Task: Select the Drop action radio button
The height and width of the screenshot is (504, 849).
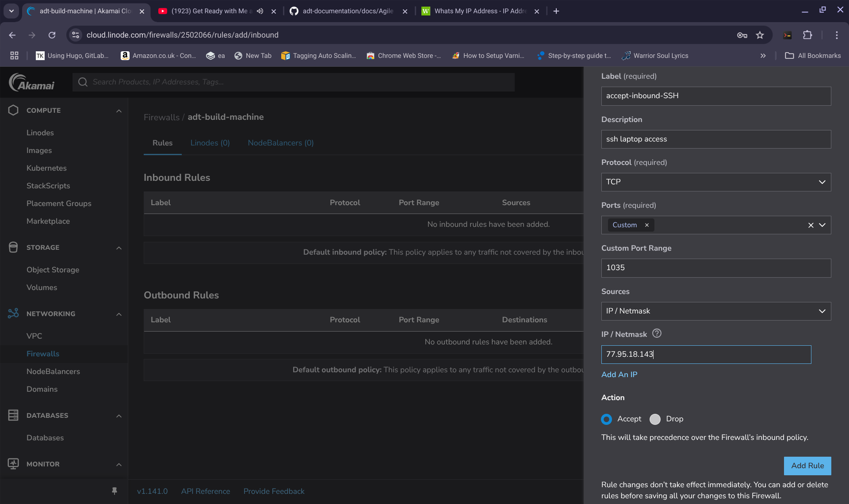Action: [655, 419]
